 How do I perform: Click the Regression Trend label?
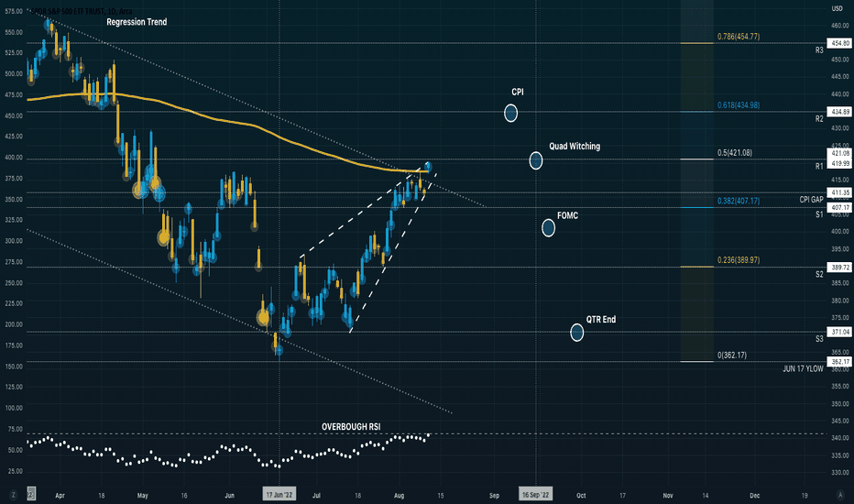click(x=137, y=22)
